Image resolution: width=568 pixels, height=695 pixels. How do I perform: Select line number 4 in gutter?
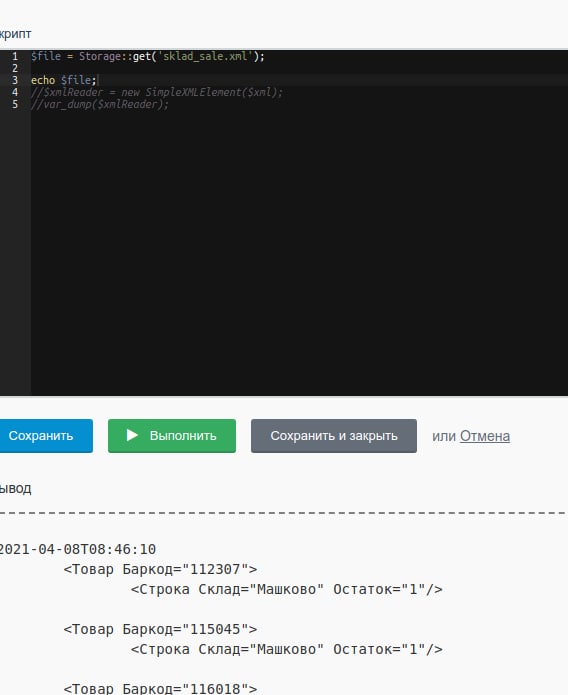[x=15, y=92]
